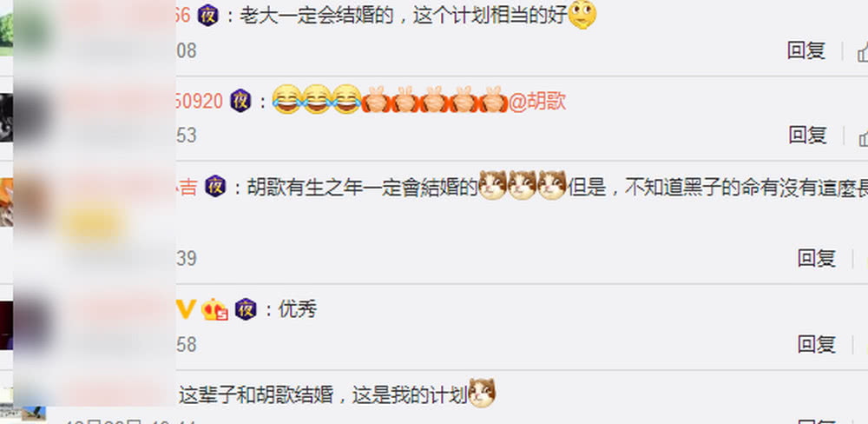Click the first cat emoji after 一定會結婚的

coord(492,186)
